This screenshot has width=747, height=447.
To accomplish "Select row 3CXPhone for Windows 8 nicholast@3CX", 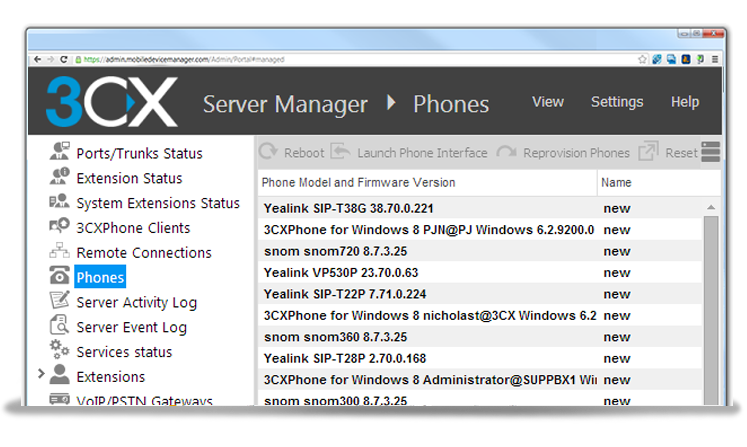I will pos(480,315).
